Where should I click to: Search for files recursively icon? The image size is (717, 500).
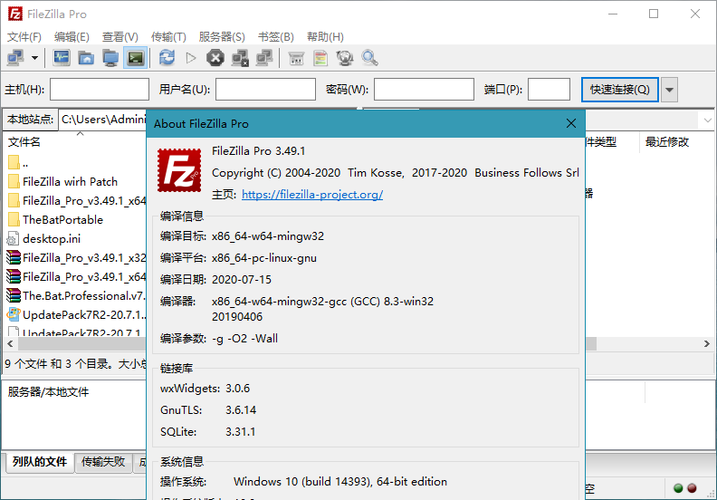pyautogui.click(x=369, y=58)
